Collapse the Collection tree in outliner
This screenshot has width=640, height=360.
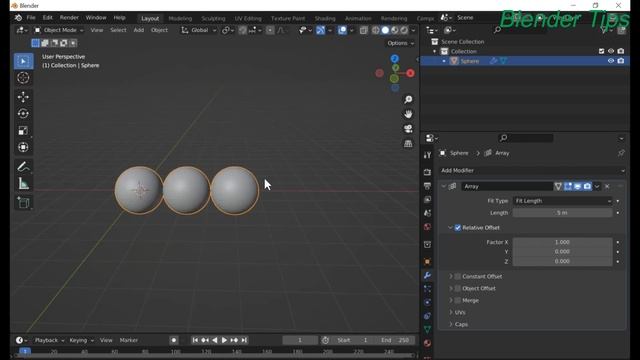(x=434, y=51)
